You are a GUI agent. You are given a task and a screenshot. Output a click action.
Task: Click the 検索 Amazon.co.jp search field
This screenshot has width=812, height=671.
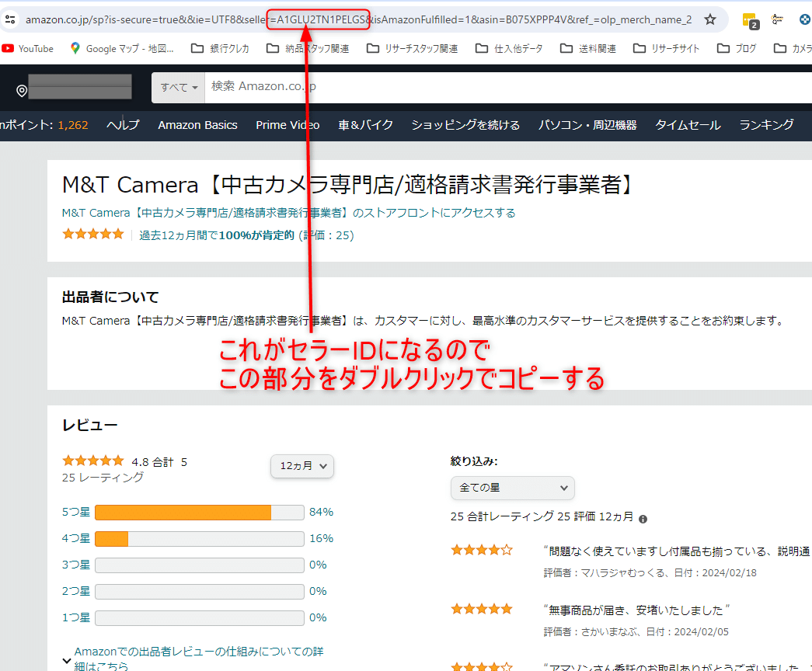[507, 87]
